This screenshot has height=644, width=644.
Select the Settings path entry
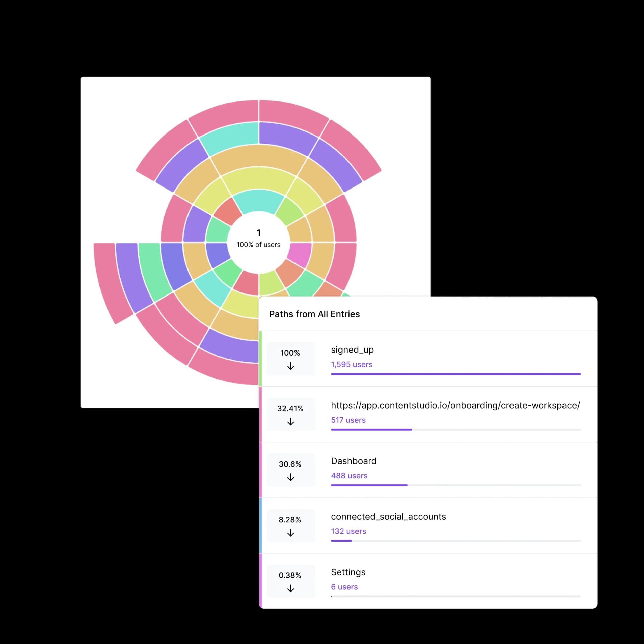tap(348, 572)
